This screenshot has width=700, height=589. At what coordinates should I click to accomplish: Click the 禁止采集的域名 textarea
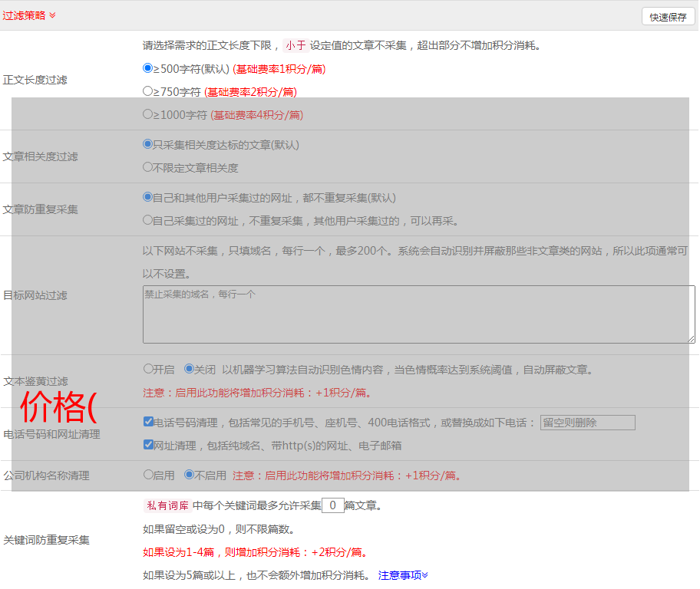pos(418,314)
